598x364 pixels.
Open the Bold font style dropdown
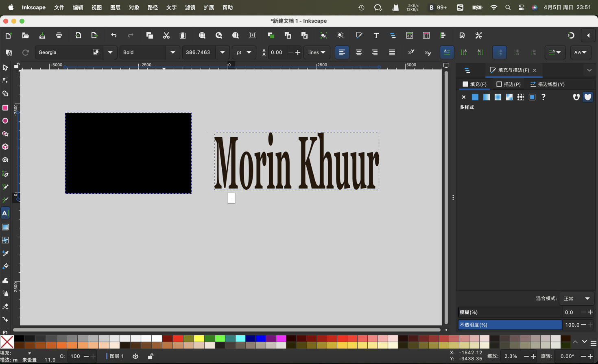pyautogui.click(x=173, y=52)
